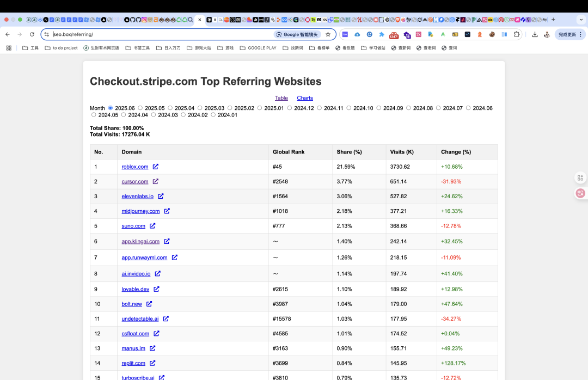Open the midjourney.com domain link
This screenshot has height=380, width=588.
[140, 211]
